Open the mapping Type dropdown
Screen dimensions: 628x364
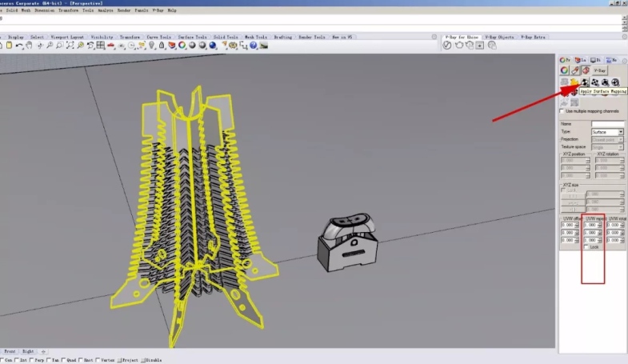606,132
